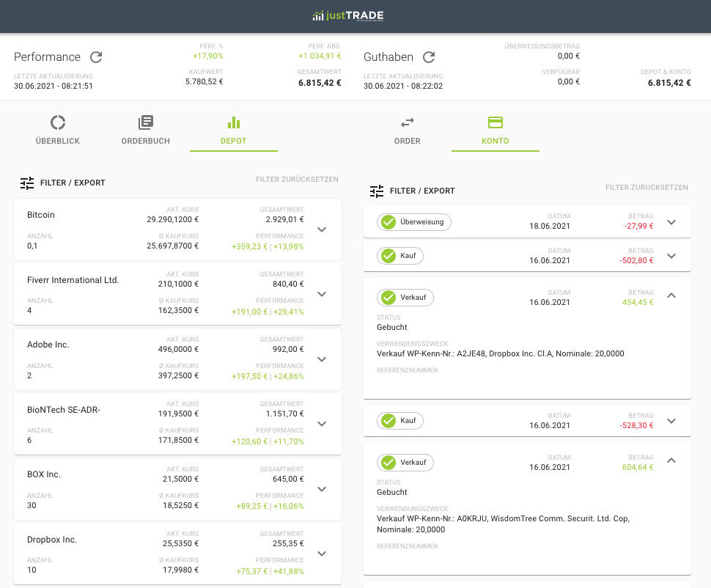Click the checkmark on Kauf -502,80 €
The width and height of the screenshot is (711, 588).
click(388, 256)
